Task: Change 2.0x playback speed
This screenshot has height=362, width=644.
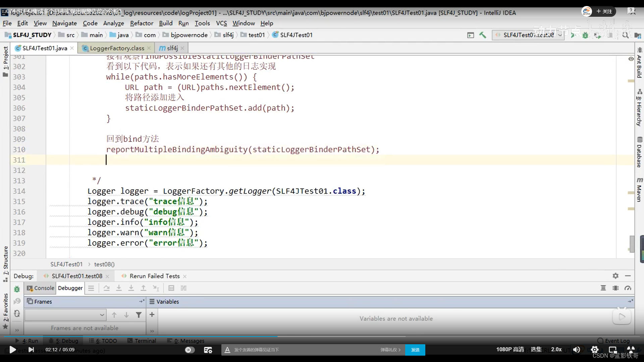Action: [x=556, y=349]
